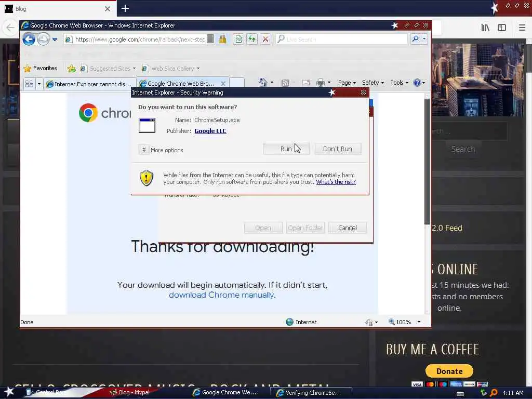Click Cancel in the download dialog
This screenshot has height=399, width=532.
point(348,228)
